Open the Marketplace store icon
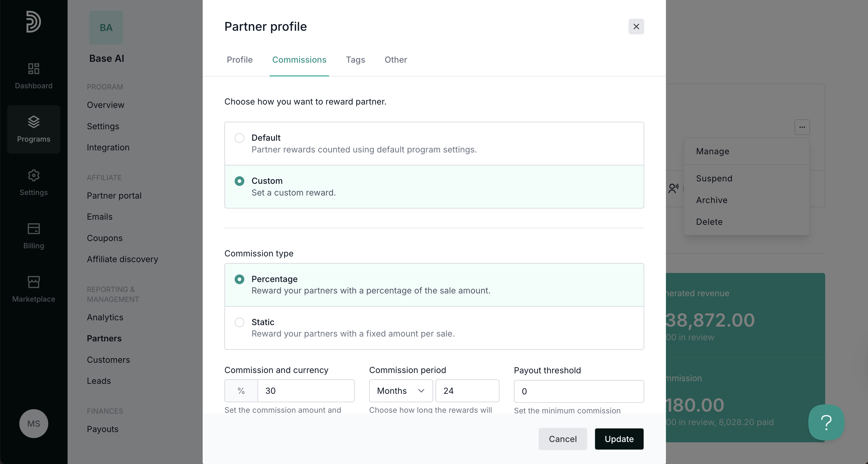The width and height of the screenshot is (868, 464). tap(33, 282)
